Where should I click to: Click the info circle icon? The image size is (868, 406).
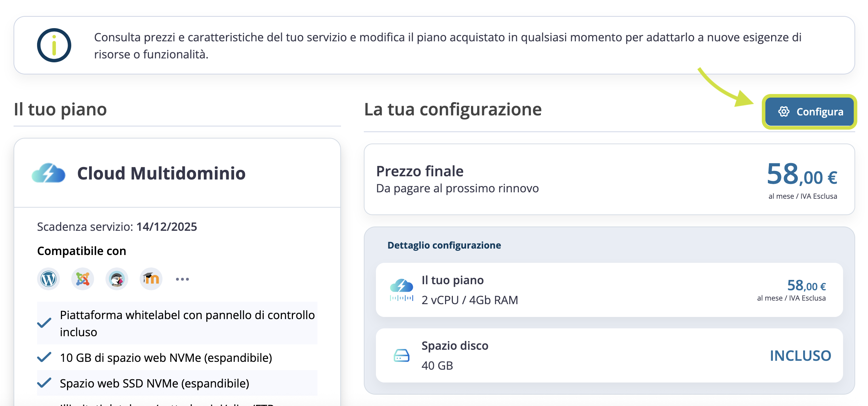54,45
